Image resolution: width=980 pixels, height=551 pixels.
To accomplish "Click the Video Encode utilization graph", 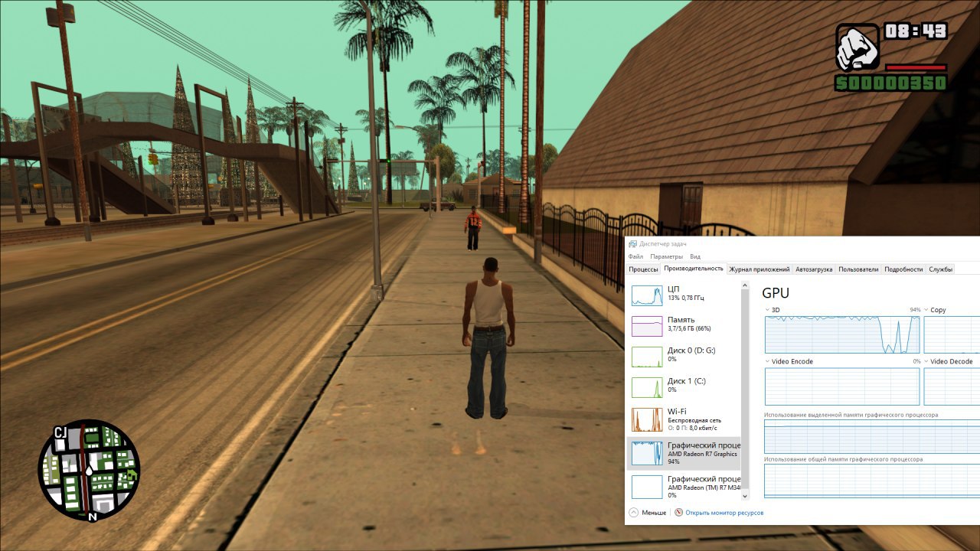I will (x=842, y=386).
